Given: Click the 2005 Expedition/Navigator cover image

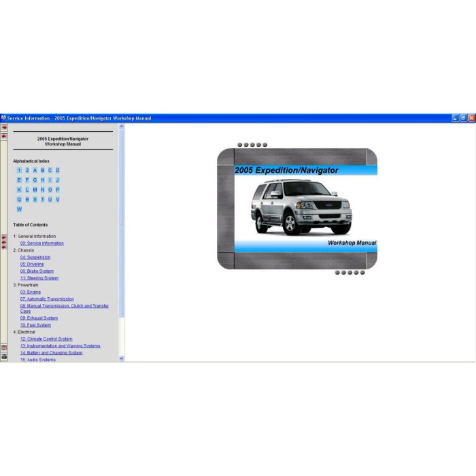Looking at the screenshot, I should (x=297, y=209).
